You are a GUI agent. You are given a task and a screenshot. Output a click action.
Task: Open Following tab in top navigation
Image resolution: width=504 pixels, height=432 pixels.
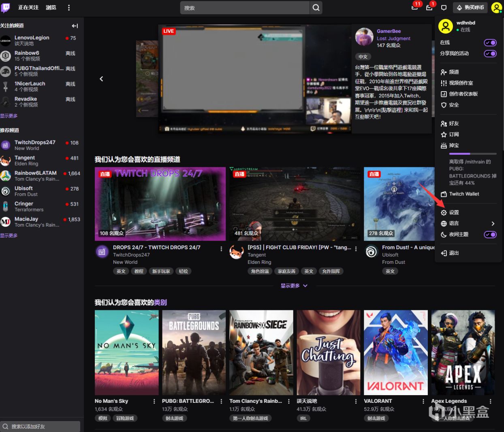(x=28, y=7)
